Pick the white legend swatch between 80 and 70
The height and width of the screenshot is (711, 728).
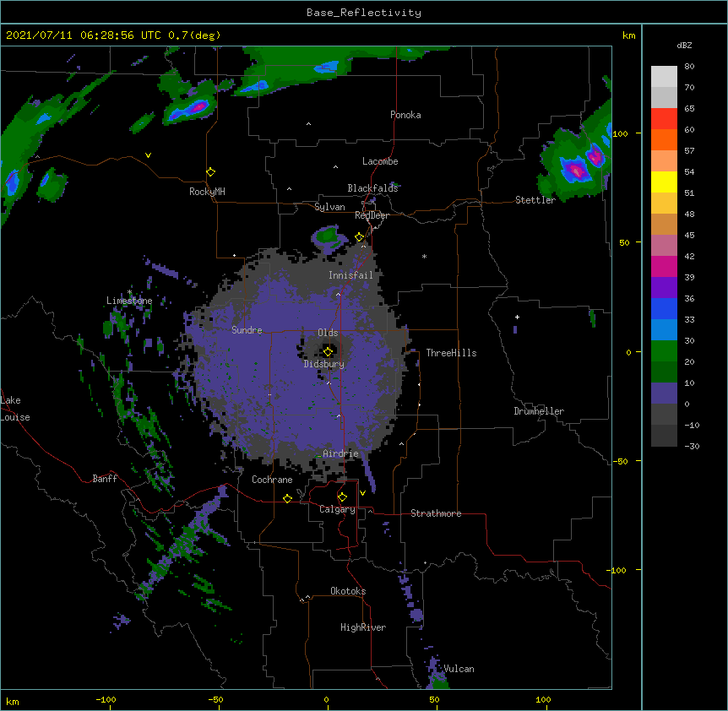[x=664, y=77]
